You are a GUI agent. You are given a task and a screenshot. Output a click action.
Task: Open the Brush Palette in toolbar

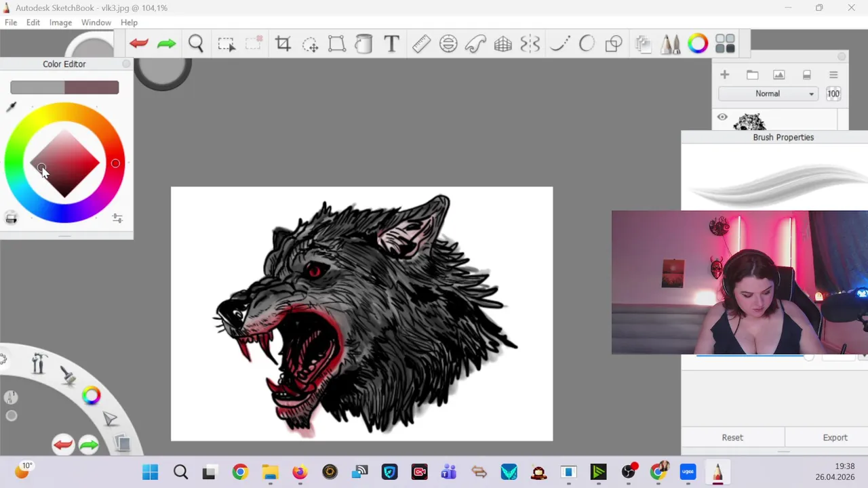click(671, 44)
